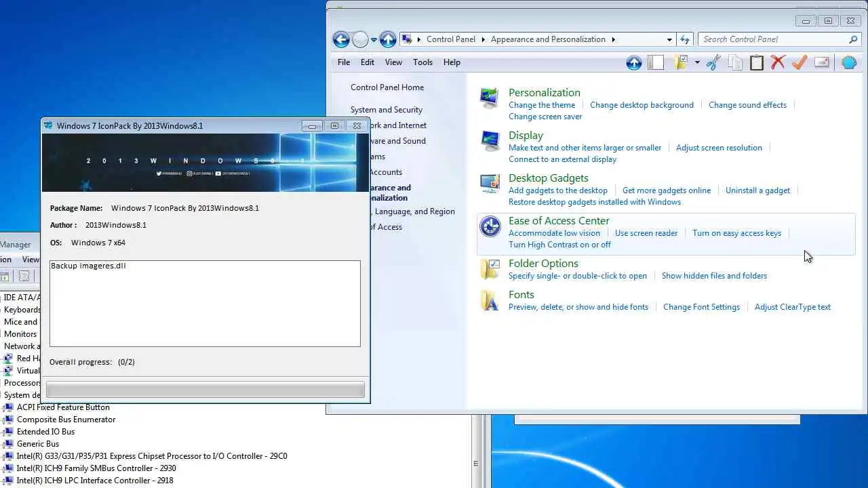Expand arrow after Appearance and Personalization breadcrumb
The image size is (868, 488).
click(x=614, y=39)
